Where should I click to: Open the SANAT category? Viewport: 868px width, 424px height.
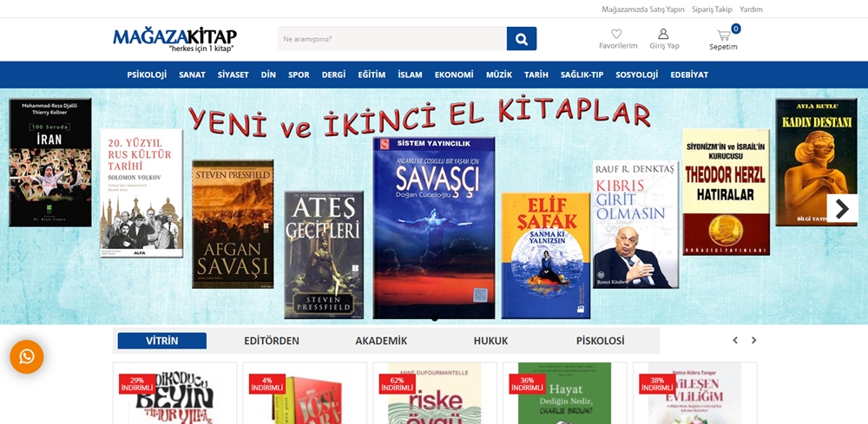click(x=192, y=75)
